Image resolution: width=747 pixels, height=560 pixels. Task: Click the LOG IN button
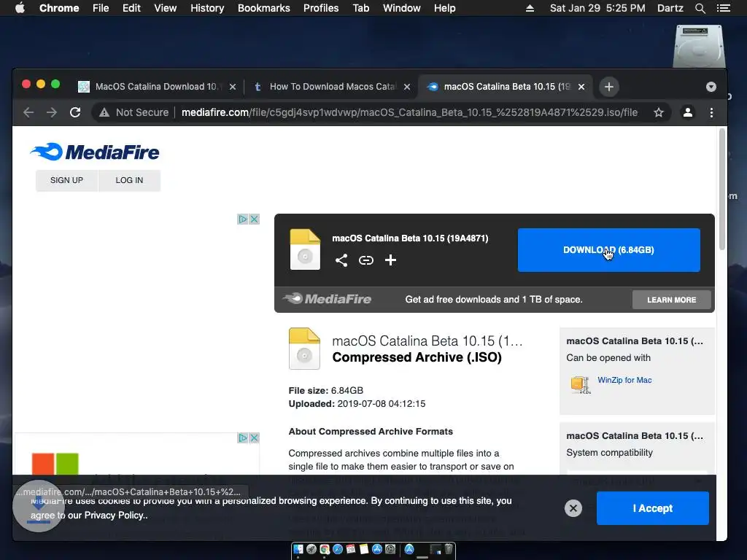coord(129,181)
